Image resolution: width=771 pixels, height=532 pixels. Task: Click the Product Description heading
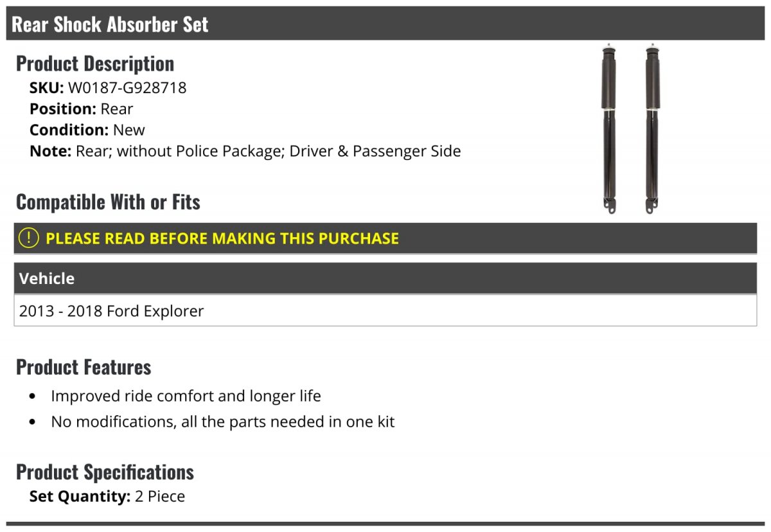point(95,64)
